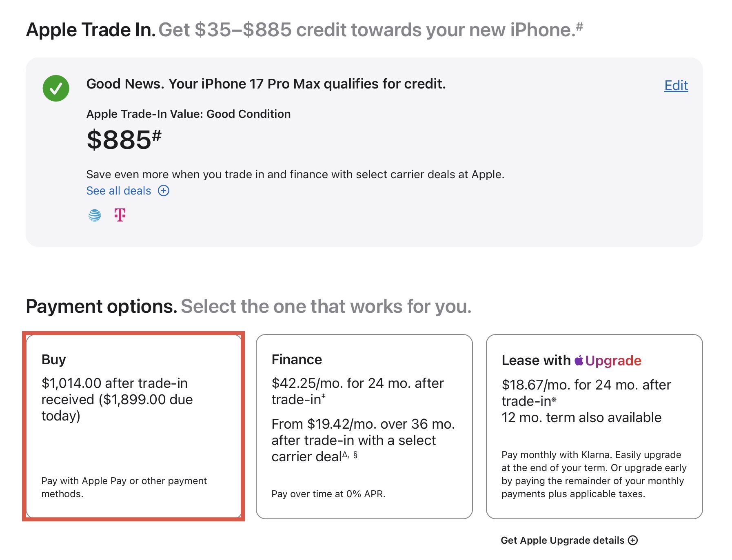Click the Apple logo in Lease with Upgrade
This screenshot has height=560, width=732.
click(x=579, y=360)
